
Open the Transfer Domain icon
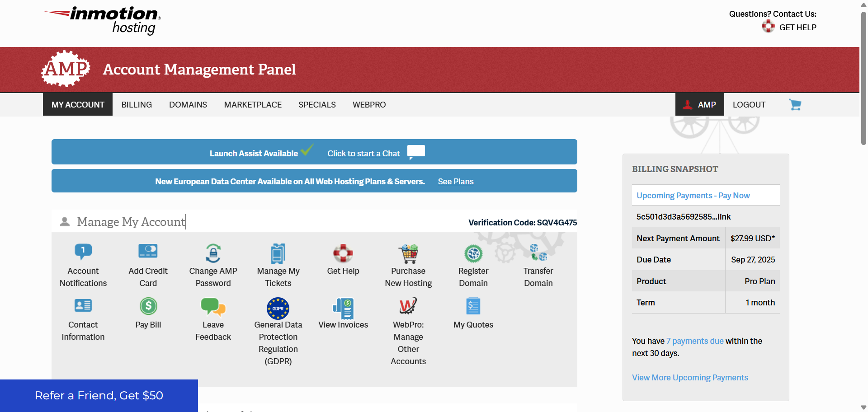[538, 253]
